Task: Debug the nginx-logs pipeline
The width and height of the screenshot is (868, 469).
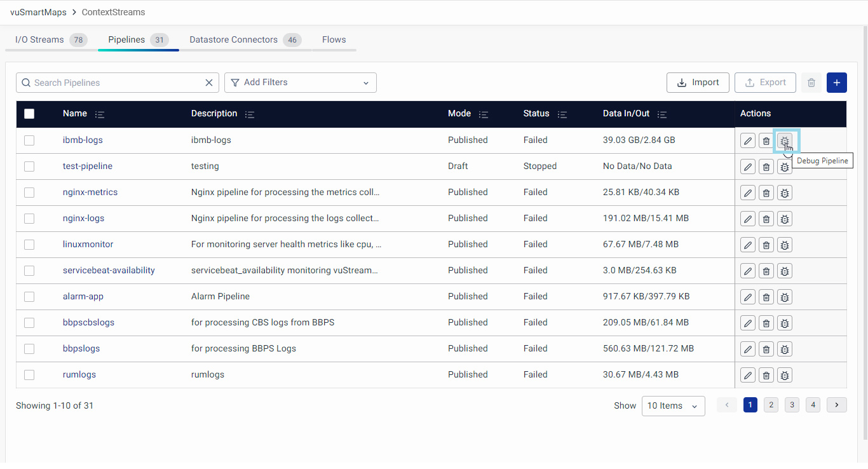Action: [785, 219]
